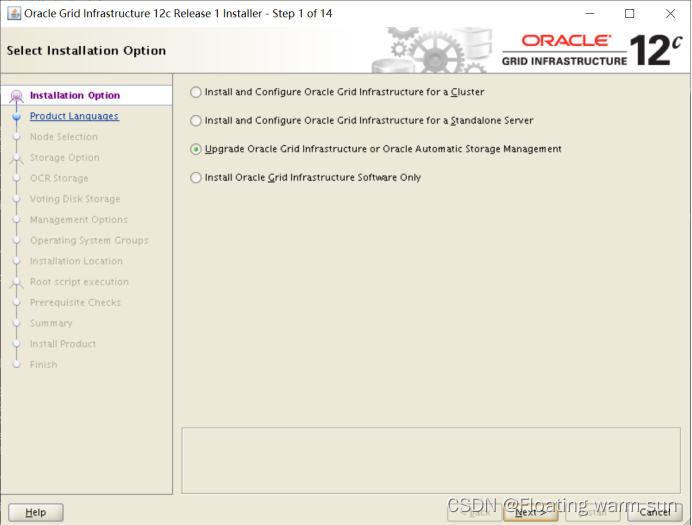Click the Finish step label
This screenshot has width=692, height=525.
click(43, 365)
